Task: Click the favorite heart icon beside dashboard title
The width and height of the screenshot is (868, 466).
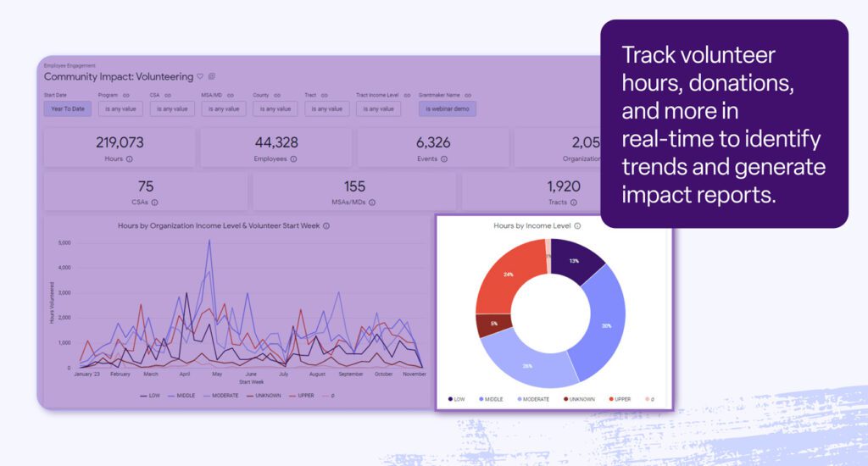Action: [x=200, y=76]
